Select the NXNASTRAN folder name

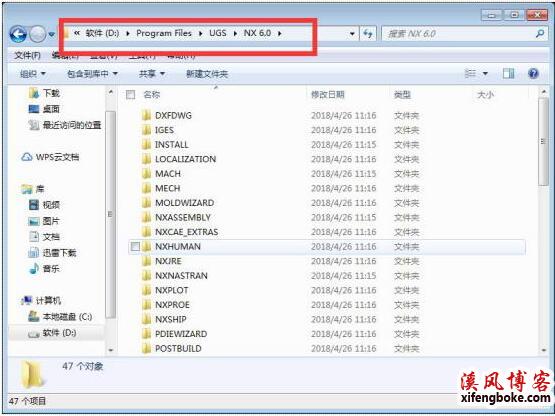181,275
